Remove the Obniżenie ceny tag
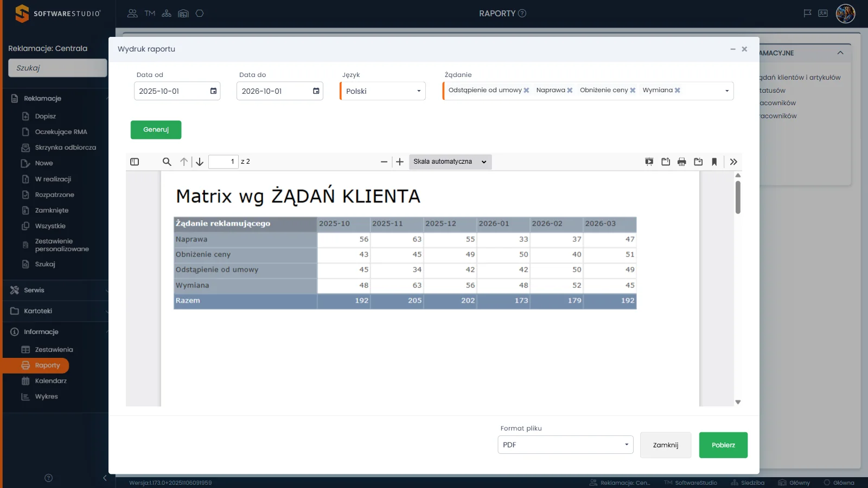Image resolution: width=868 pixels, height=488 pixels. [x=633, y=91]
